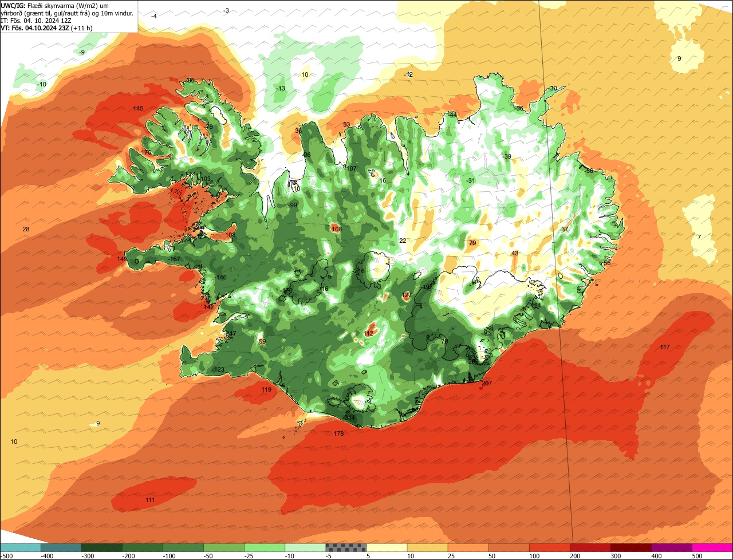Click the value -146 in west Iceland
Viewport: 733px width, 560px height.
[220, 278]
